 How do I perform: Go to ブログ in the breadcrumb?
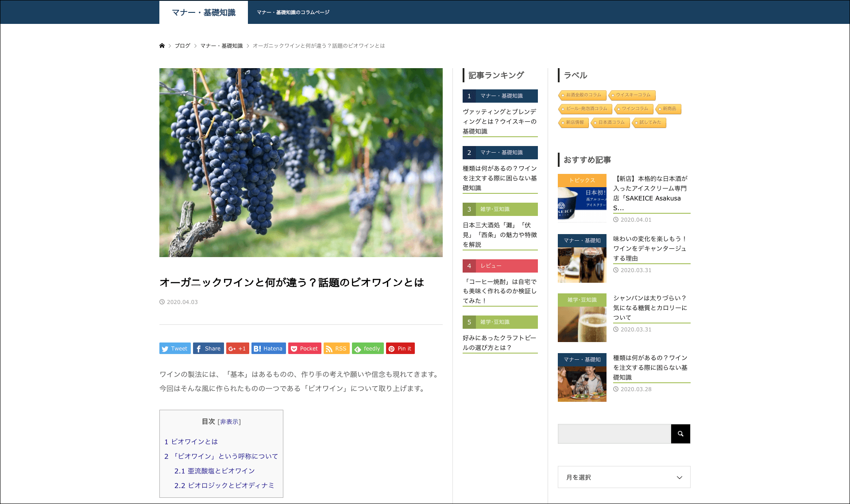[182, 46]
